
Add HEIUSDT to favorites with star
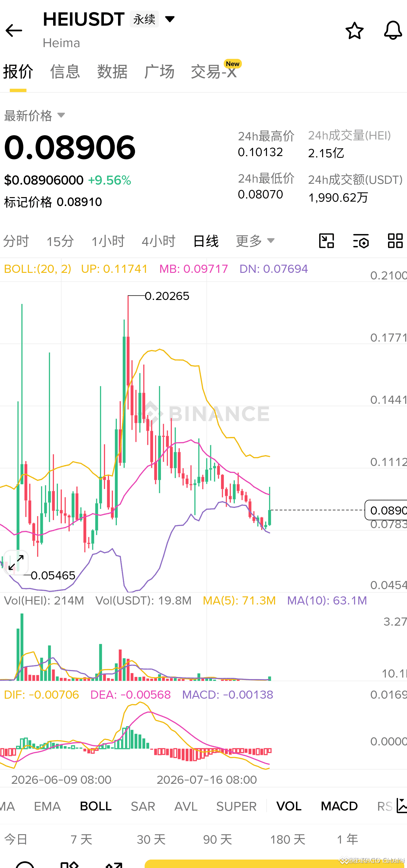coord(354,31)
